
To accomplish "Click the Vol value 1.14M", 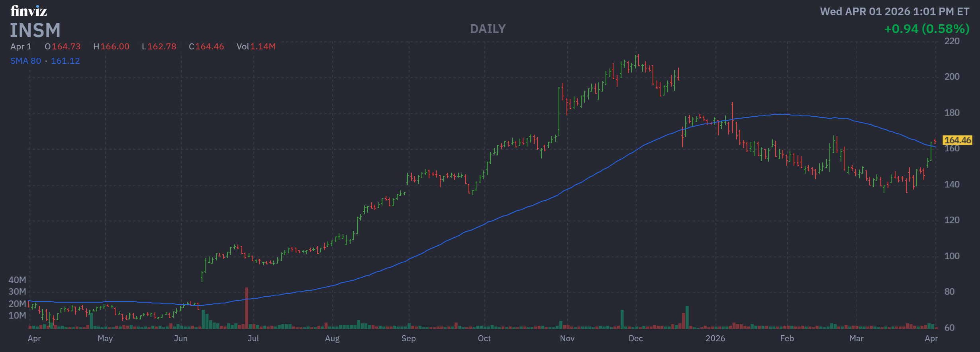I will (x=263, y=47).
